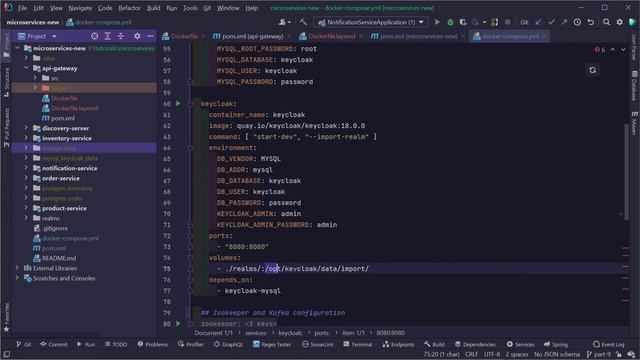Show Git history clock icon

coord(577,22)
